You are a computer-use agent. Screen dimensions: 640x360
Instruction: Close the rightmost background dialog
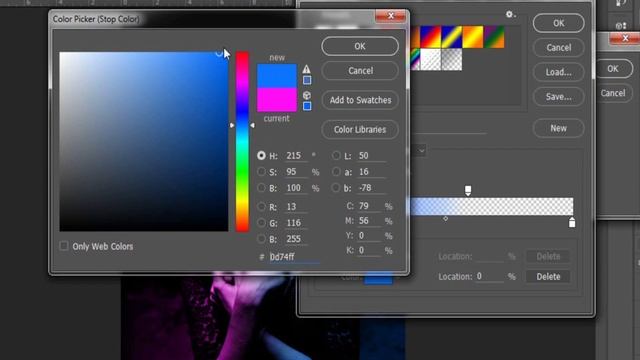[624, 38]
